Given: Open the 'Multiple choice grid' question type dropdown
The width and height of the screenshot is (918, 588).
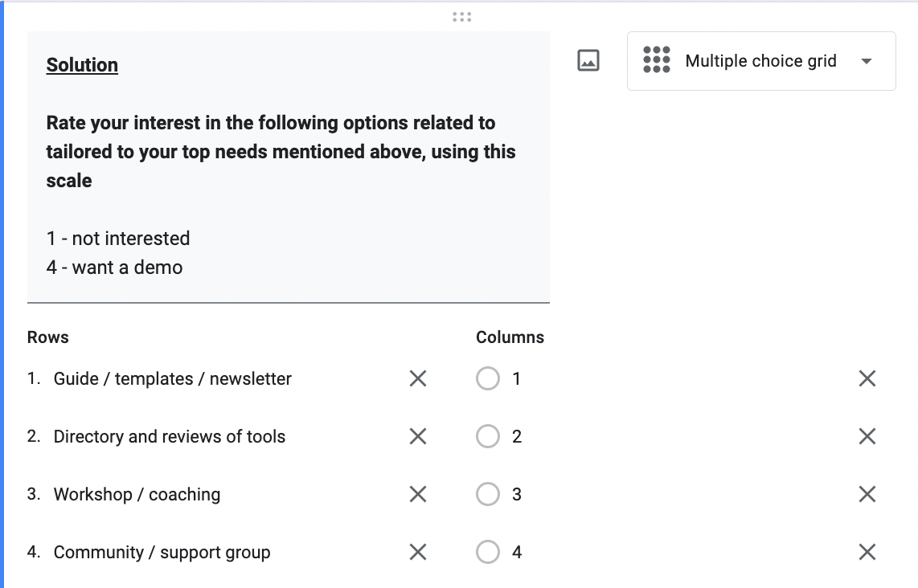Looking at the screenshot, I should (x=760, y=61).
